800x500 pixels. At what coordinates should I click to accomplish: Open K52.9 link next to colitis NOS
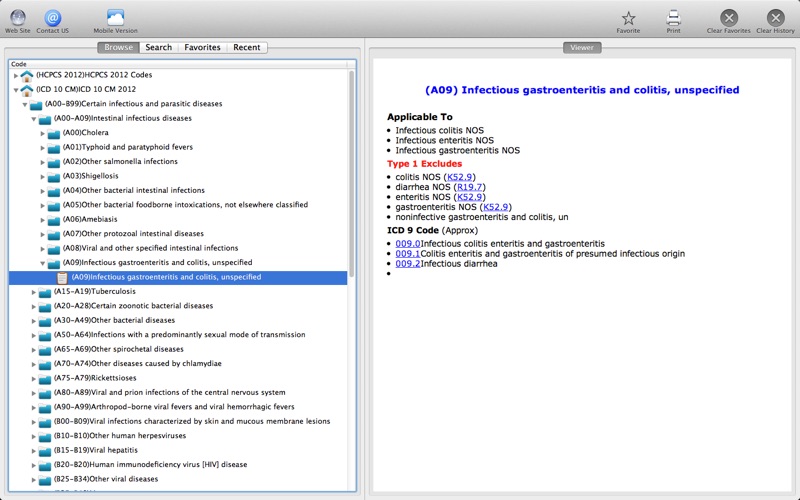point(460,177)
